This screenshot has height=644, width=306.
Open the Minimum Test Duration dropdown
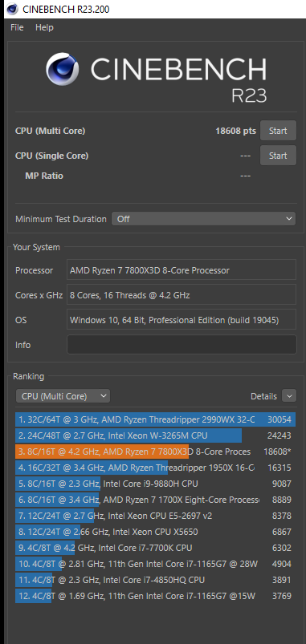pyautogui.click(x=203, y=219)
